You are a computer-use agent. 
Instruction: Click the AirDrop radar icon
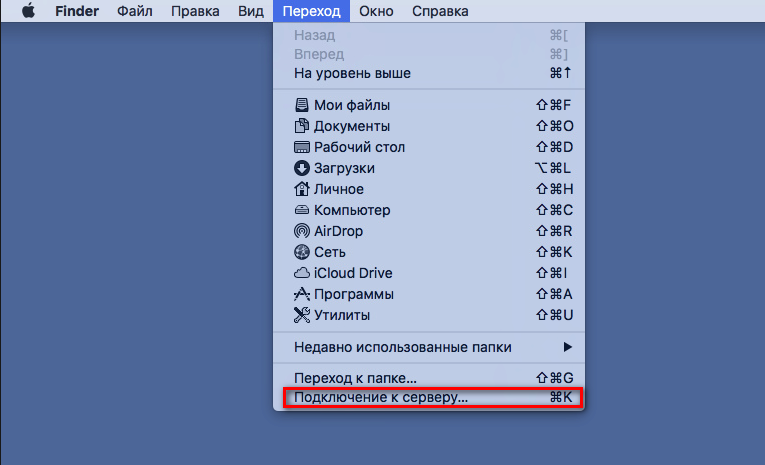(x=302, y=231)
